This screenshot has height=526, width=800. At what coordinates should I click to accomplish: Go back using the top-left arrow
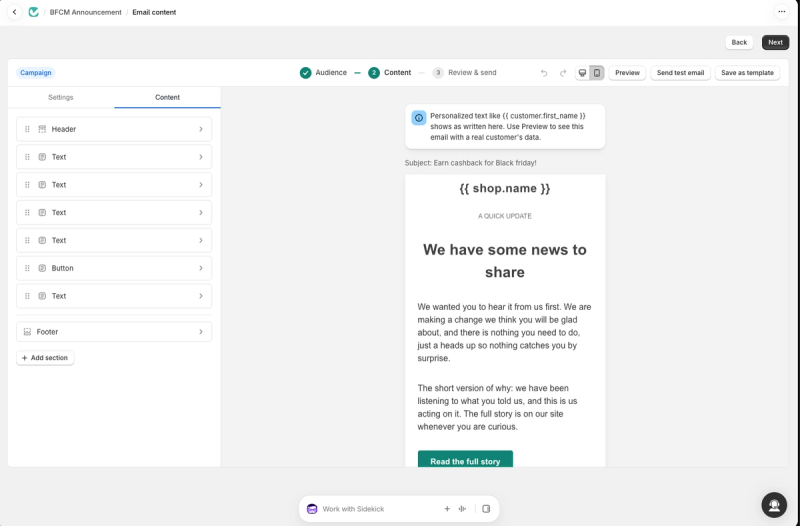[x=14, y=12]
